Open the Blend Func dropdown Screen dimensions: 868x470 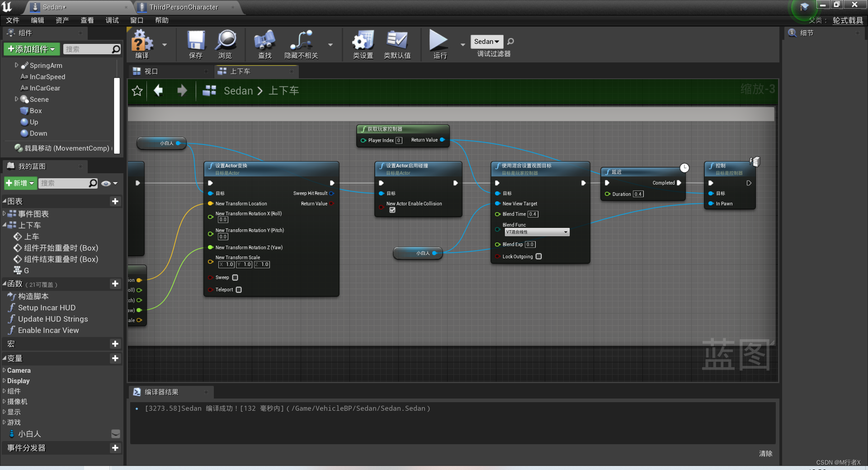point(537,232)
